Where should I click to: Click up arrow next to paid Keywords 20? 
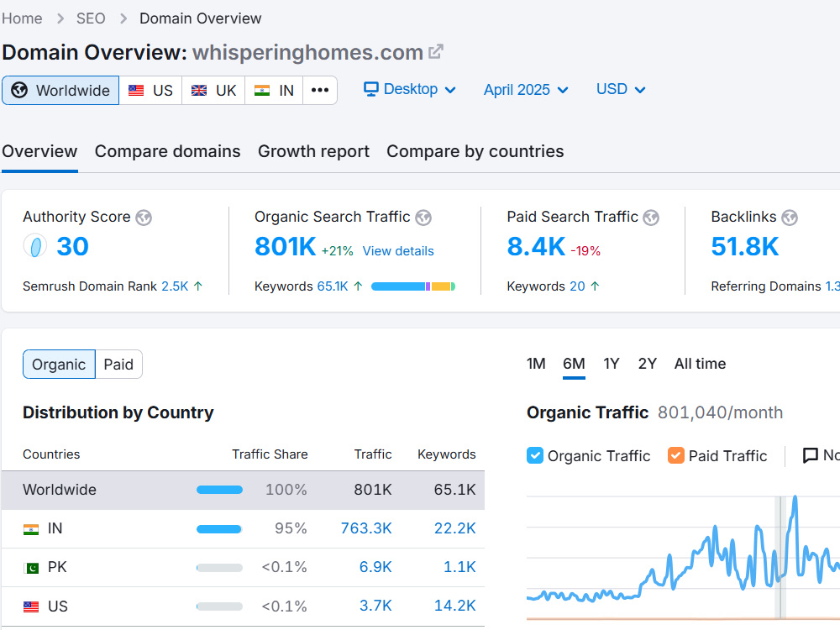point(595,286)
